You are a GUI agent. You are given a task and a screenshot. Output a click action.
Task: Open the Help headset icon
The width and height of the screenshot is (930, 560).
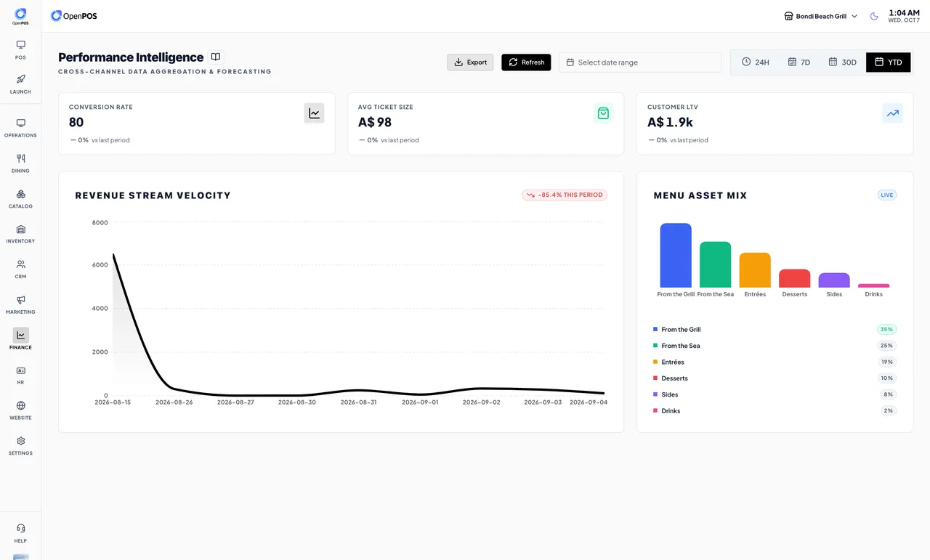point(20,528)
